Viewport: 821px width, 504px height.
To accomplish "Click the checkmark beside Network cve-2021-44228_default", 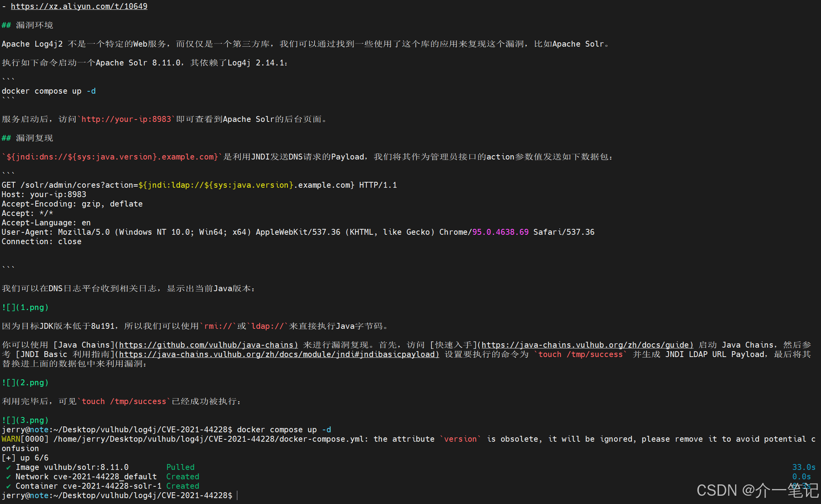I will [x=8, y=477].
